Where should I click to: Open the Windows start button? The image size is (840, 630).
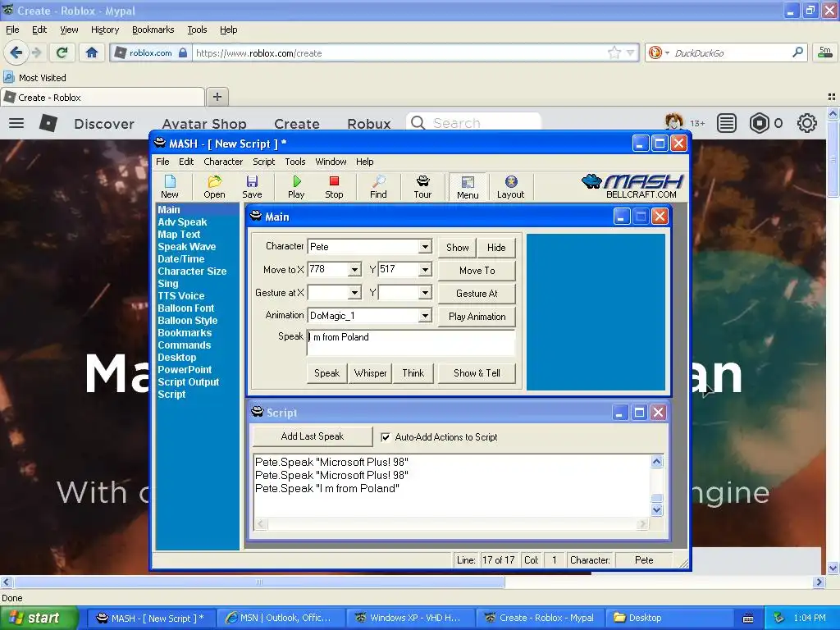pyautogui.click(x=39, y=619)
